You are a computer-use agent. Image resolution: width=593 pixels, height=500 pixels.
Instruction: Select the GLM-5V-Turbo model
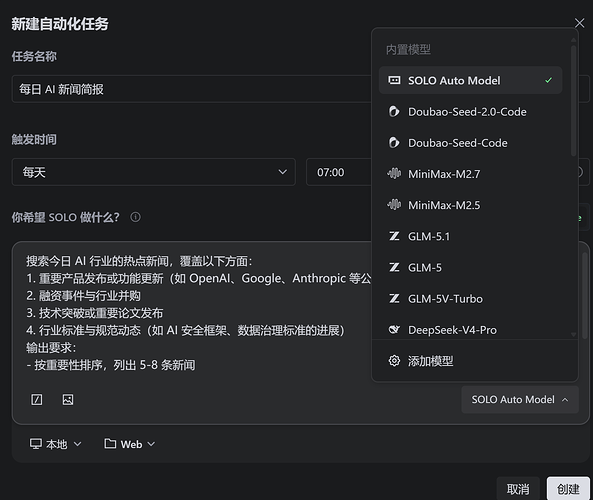point(470,299)
